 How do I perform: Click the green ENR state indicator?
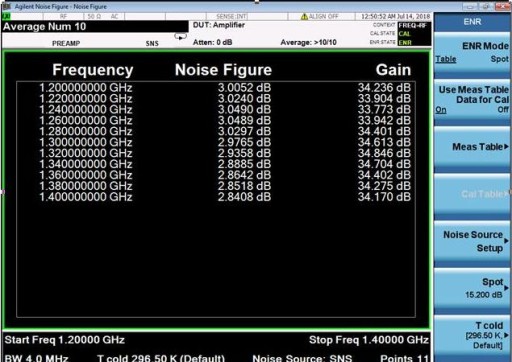point(405,42)
